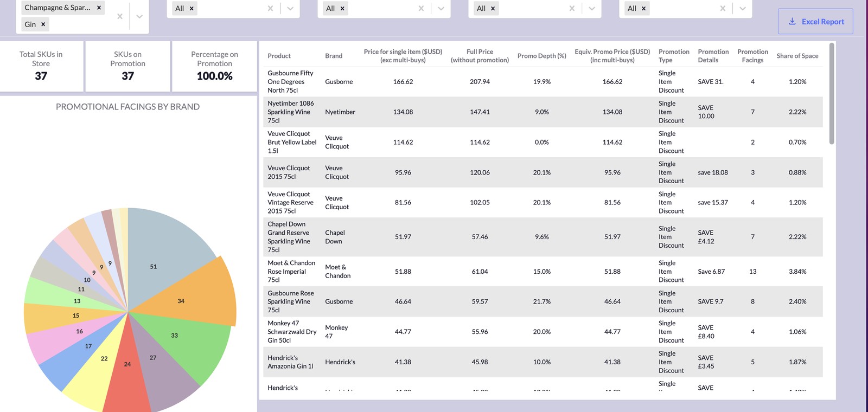Sort by the Brand column header

tap(334, 56)
